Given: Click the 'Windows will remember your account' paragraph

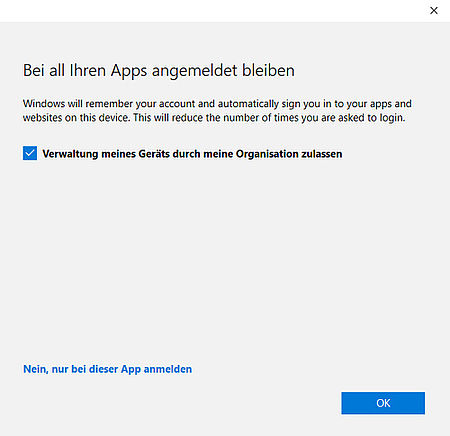Looking at the screenshot, I should [217, 111].
